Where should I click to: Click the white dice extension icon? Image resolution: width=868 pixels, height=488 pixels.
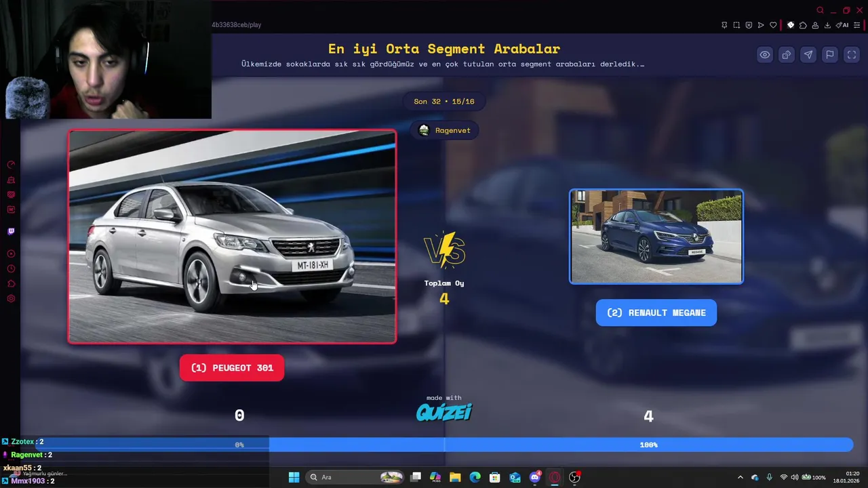coord(791,25)
